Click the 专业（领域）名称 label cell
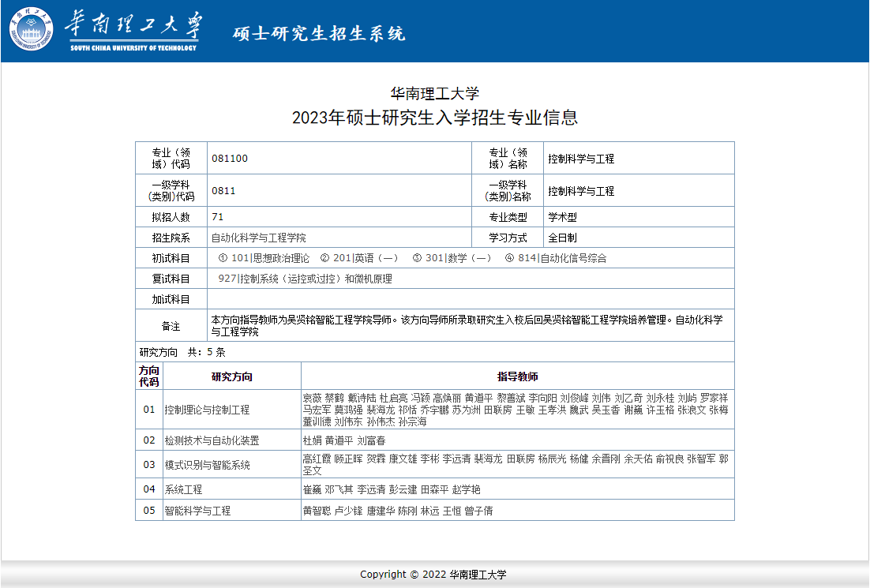Image resolution: width=870 pixels, height=588 pixels. point(508,158)
